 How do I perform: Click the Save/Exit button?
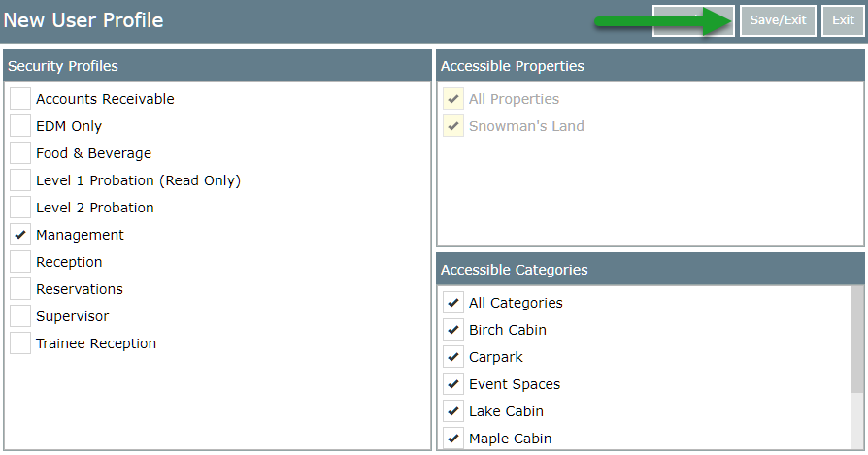(778, 20)
